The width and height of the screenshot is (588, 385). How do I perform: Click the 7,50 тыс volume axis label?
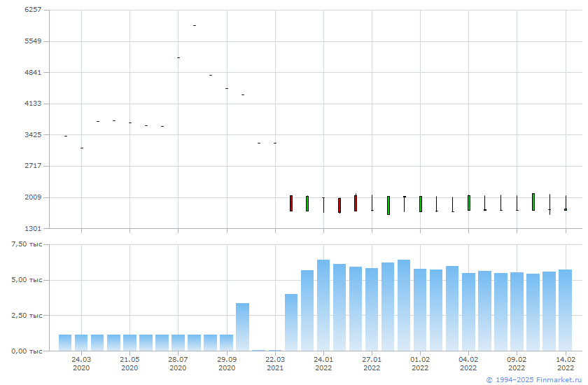(x=27, y=244)
